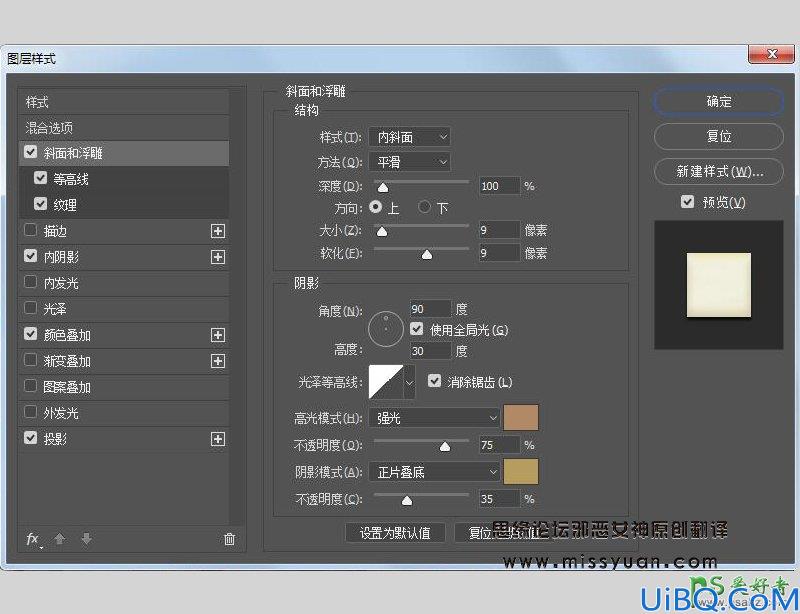The height and width of the screenshot is (614, 800).
Task: Toggle the 纹理 checkbox
Action: point(40,204)
